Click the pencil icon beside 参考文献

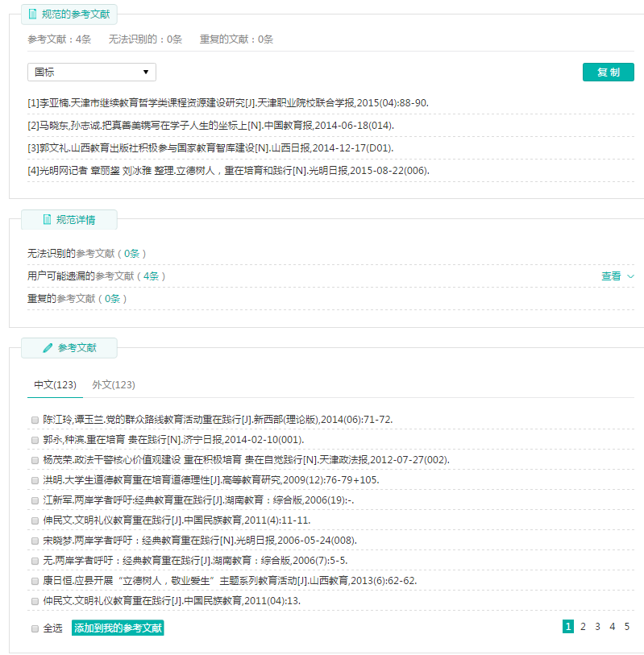[48, 347]
